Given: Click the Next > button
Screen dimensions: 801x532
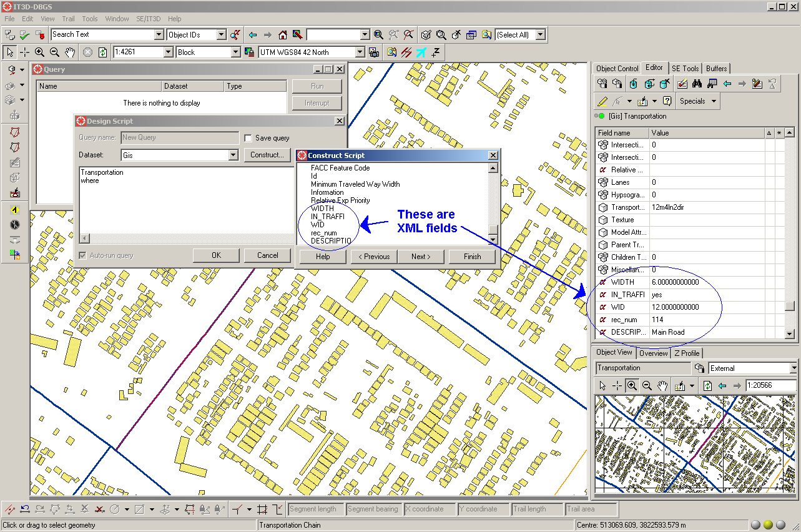Looking at the screenshot, I should coord(420,257).
